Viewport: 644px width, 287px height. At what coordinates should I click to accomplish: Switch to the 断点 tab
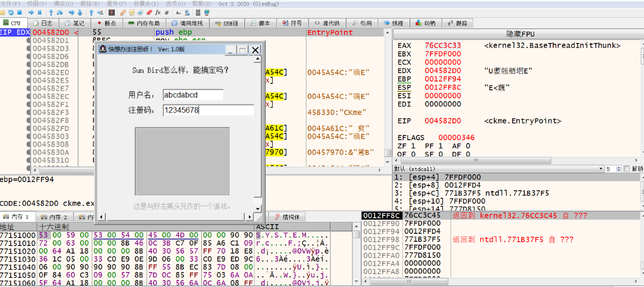pos(106,23)
